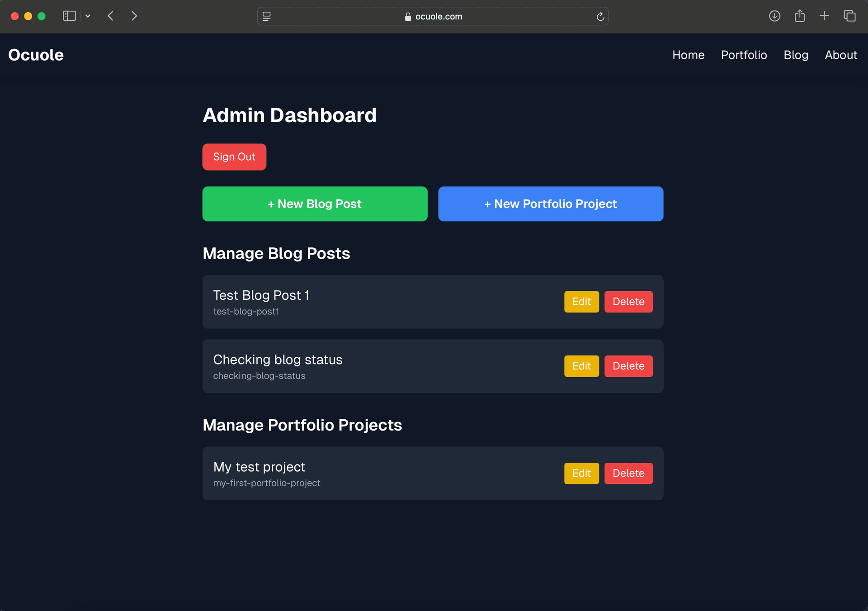Viewport: 868px width, 611px height.
Task: Open the page reader/format icon in the address bar
Action: click(267, 17)
